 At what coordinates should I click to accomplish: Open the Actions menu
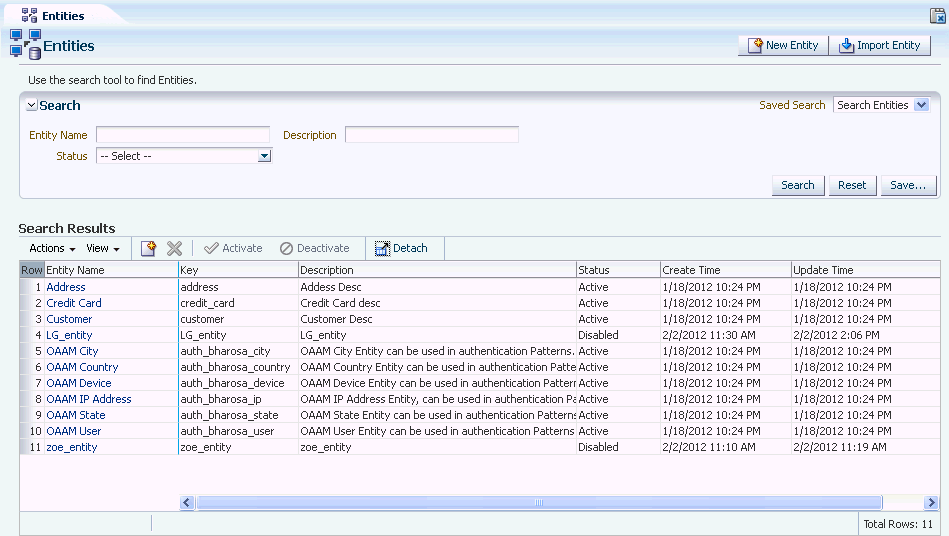point(52,248)
